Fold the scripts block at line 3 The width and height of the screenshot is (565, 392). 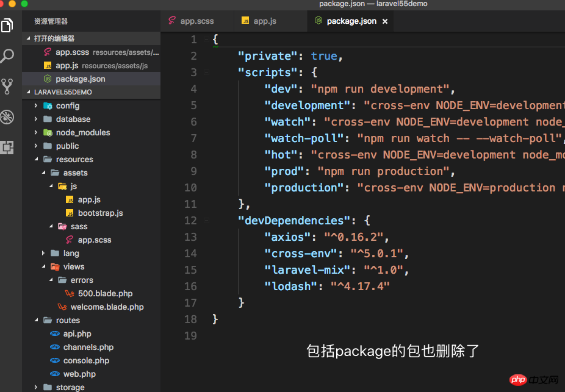206,73
